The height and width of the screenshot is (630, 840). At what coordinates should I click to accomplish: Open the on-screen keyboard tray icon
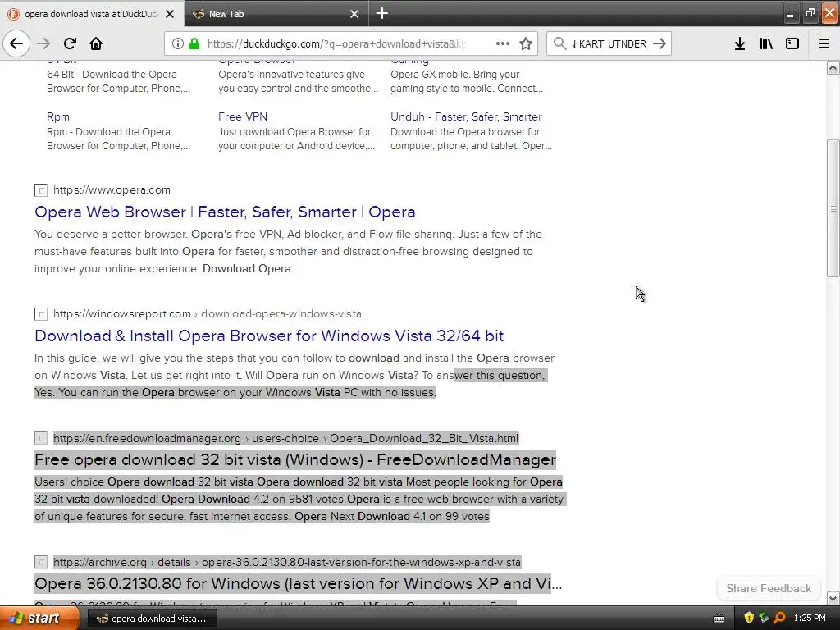719,619
